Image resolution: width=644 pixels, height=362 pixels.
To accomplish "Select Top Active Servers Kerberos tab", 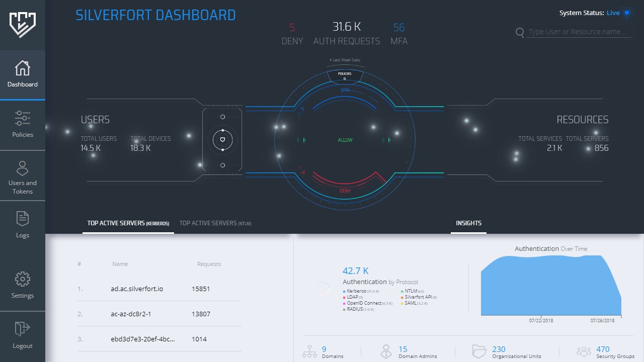I will (128, 223).
